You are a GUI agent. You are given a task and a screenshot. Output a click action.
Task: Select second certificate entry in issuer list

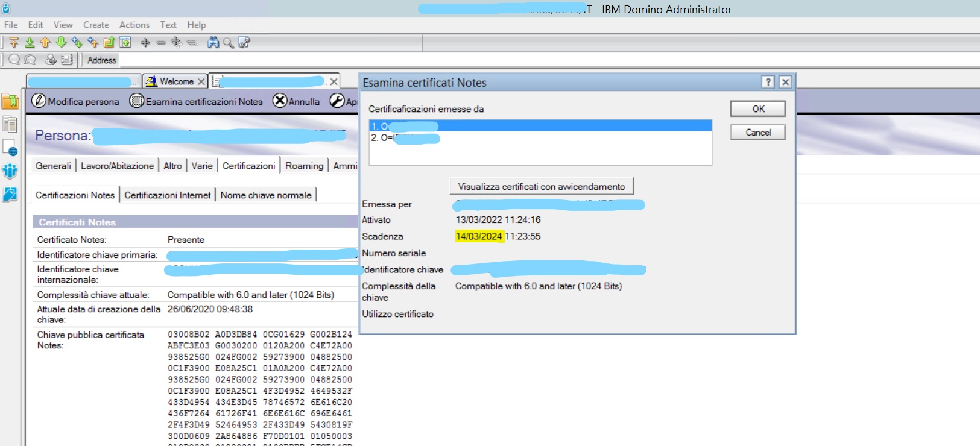(x=405, y=138)
